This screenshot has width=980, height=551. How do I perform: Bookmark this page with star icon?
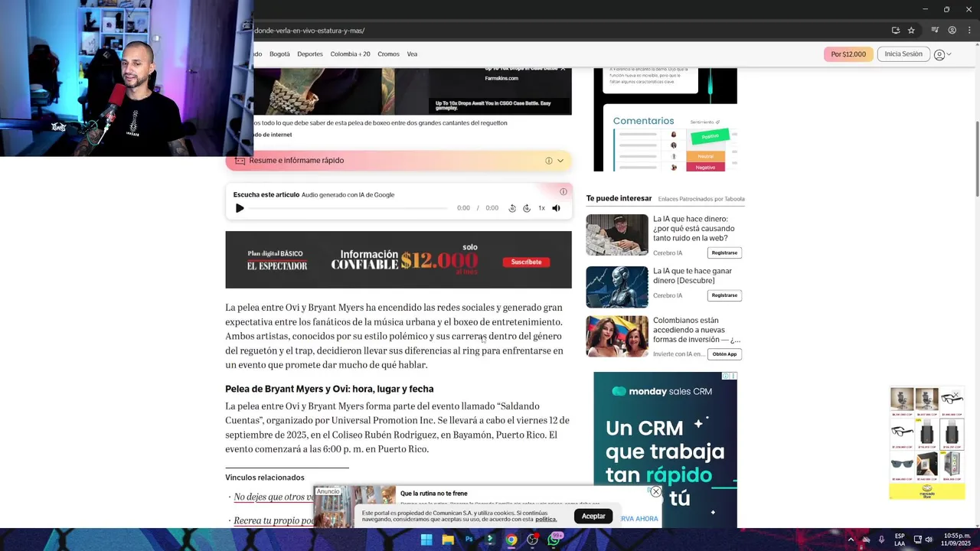[911, 31]
